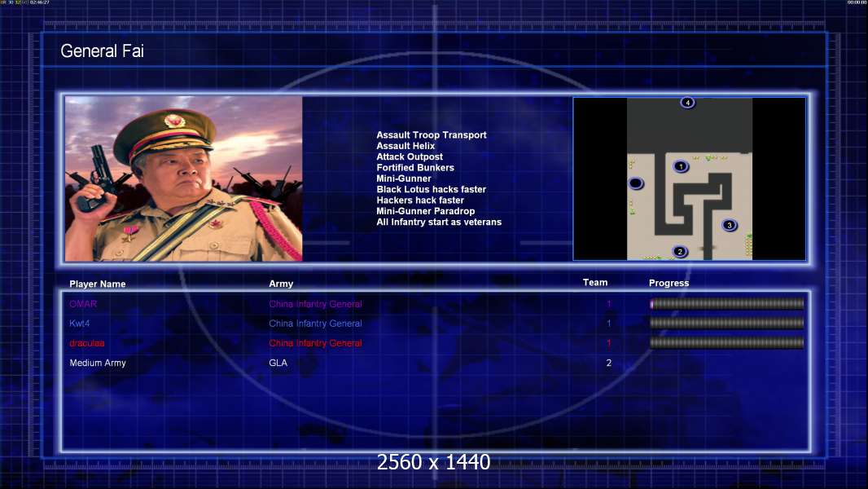Click Assault Troop Transport ability
The width and height of the screenshot is (868, 489).
coord(432,135)
